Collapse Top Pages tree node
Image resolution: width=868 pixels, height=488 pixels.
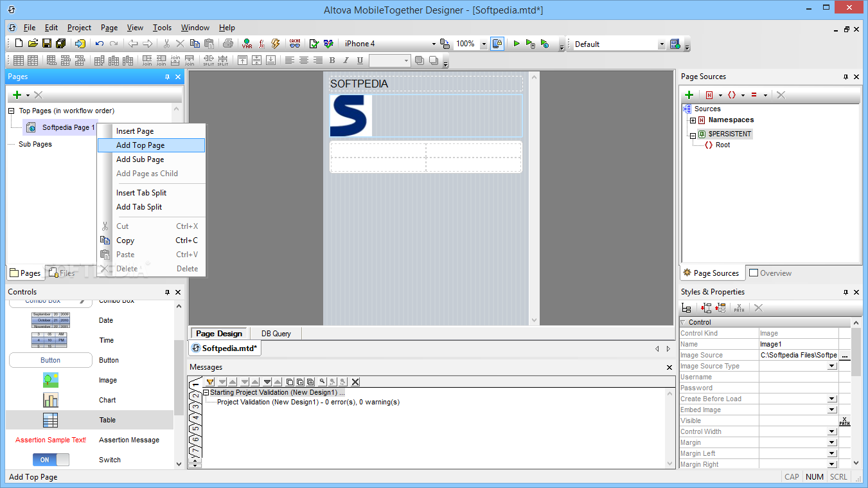pos(11,111)
